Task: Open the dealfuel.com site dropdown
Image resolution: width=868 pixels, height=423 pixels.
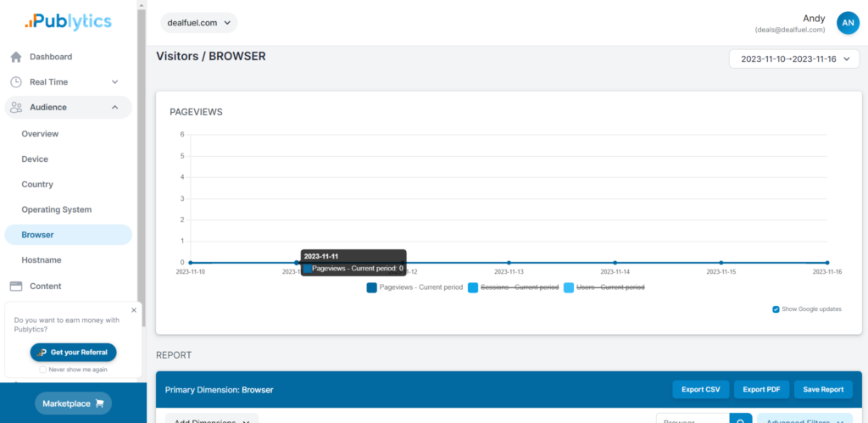Action: pyautogui.click(x=199, y=23)
